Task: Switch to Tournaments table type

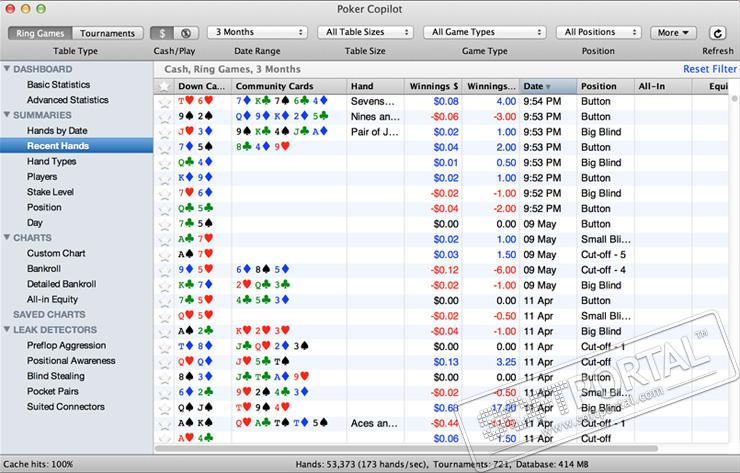Action: pos(108,33)
